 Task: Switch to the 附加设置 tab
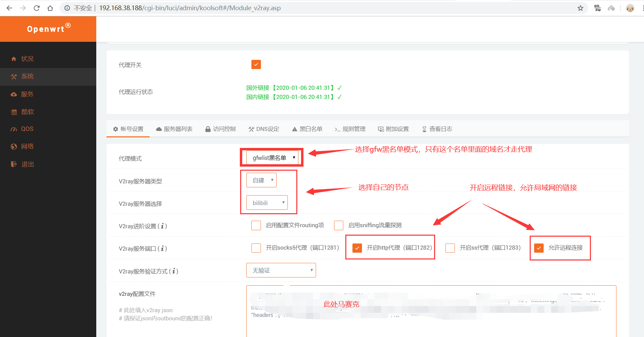pos(394,129)
